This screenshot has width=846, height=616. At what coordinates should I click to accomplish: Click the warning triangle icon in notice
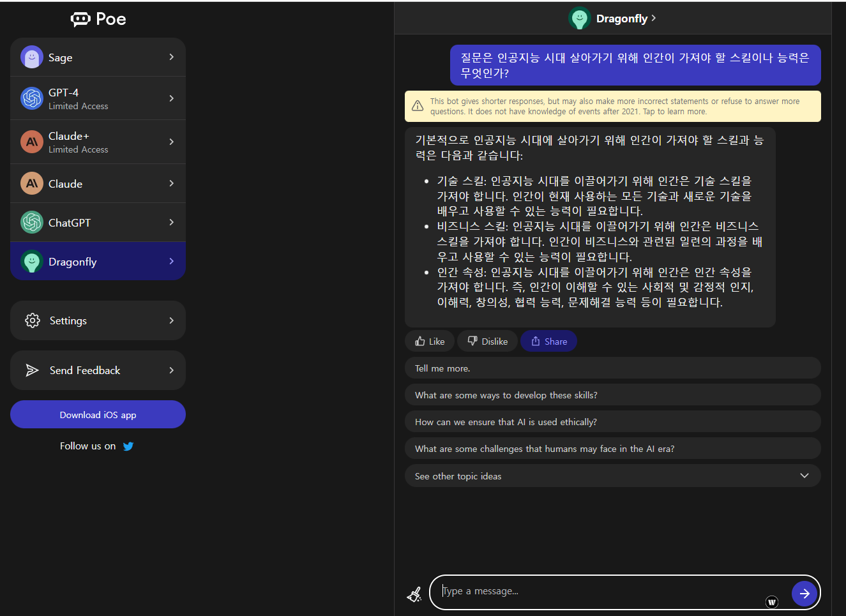coord(418,106)
